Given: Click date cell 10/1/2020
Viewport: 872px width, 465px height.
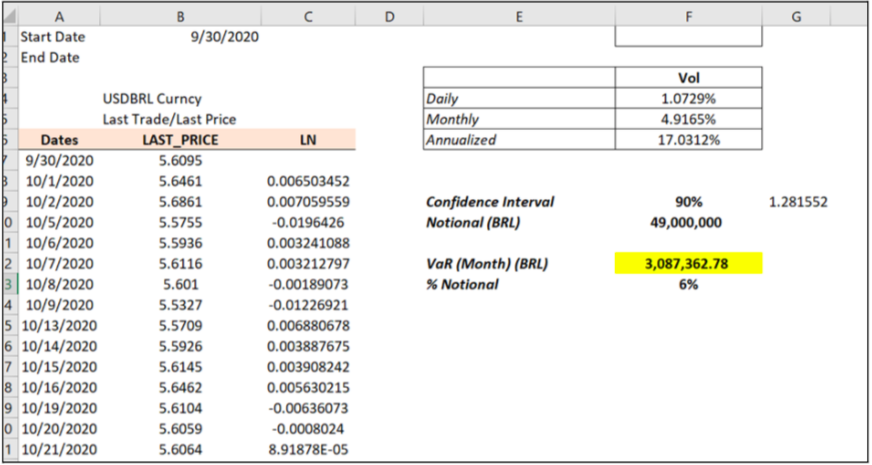Looking at the screenshot, I should (60, 181).
